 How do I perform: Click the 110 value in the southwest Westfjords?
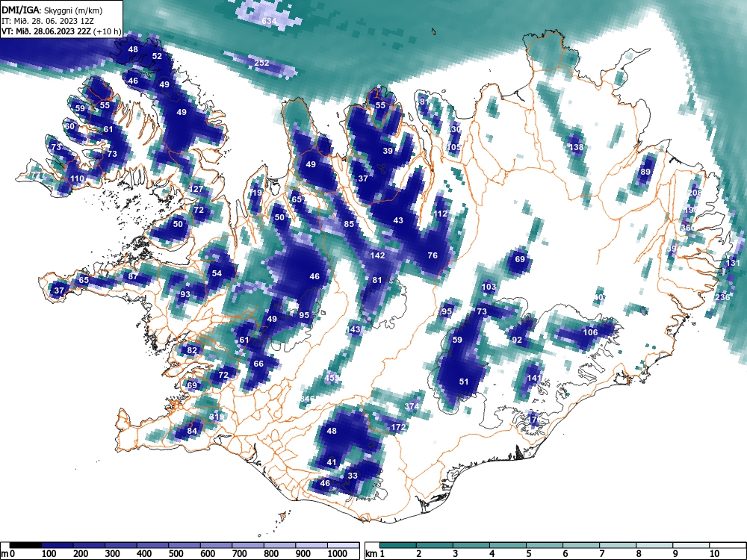77,178
